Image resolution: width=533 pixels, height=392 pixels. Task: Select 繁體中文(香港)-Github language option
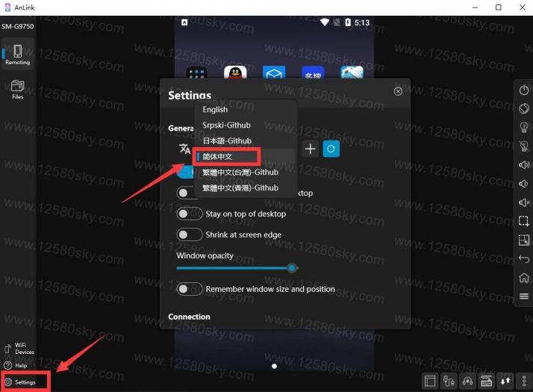point(246,187)
